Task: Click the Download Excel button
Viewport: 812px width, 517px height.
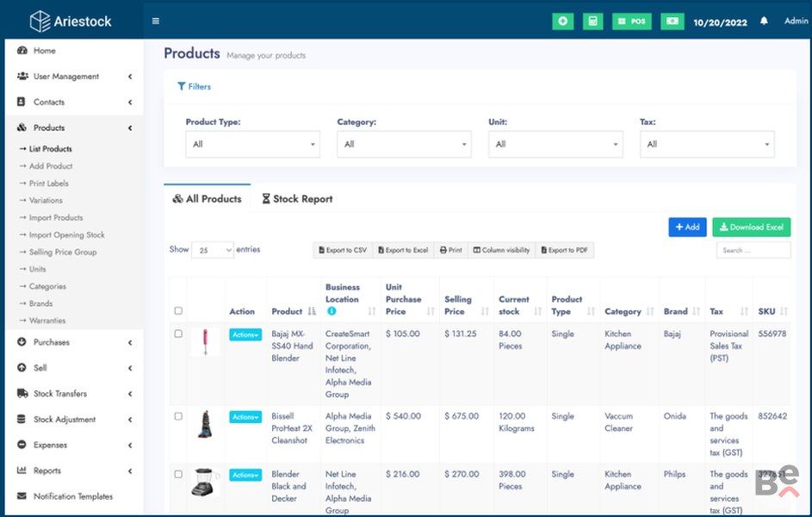Action: click(751, 227)
